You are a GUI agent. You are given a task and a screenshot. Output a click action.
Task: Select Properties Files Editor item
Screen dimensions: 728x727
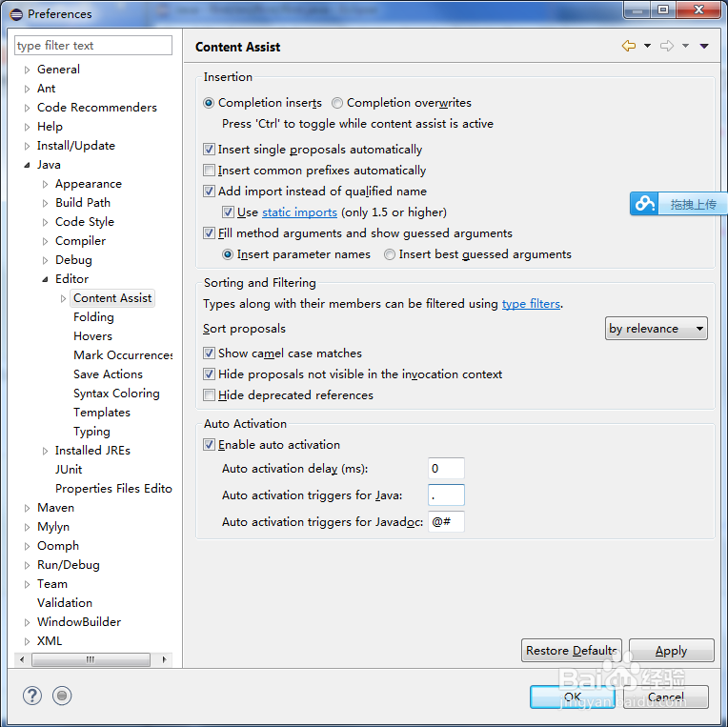[113, 489]
